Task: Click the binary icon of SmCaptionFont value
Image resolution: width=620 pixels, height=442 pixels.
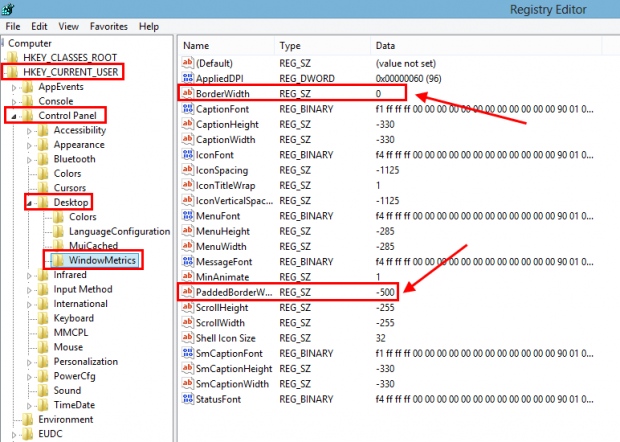Action: [x=187, y=353]
